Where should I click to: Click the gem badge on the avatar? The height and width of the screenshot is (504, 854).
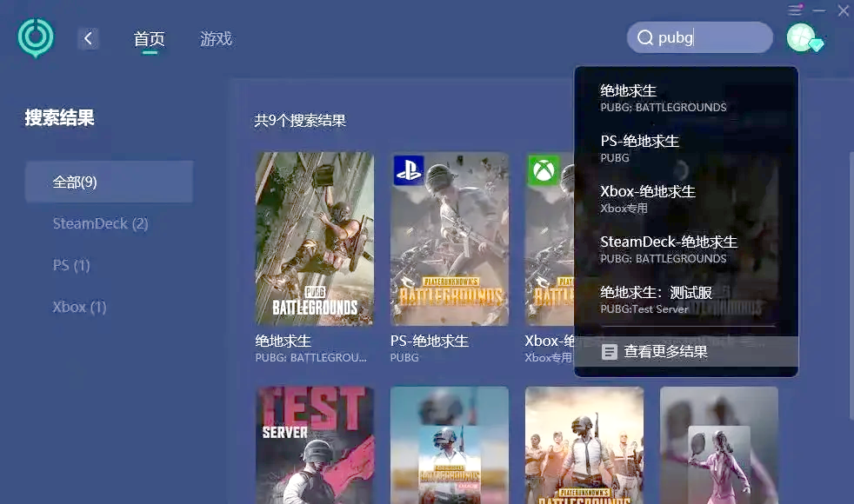816,44
